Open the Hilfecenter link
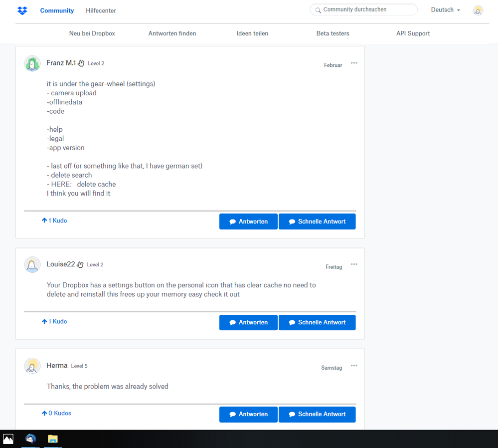Viewport: 498px width, 448px height. click(x=101, y=10)
